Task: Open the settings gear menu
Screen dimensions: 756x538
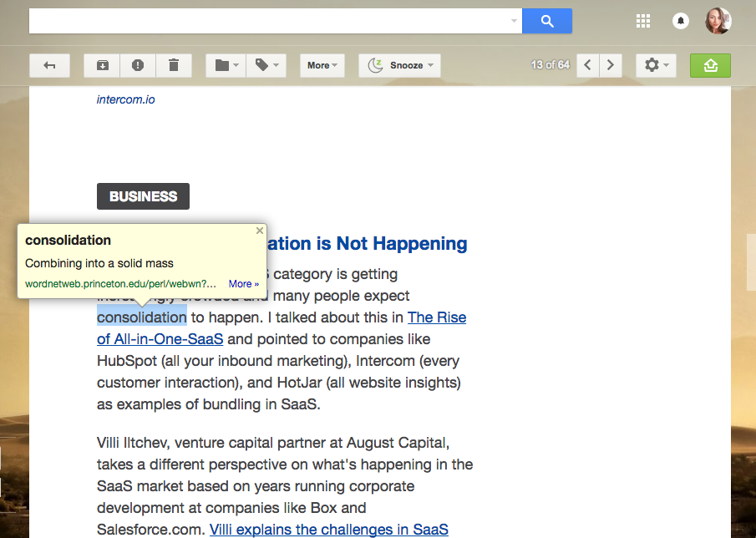Action: tap(656, 65)
